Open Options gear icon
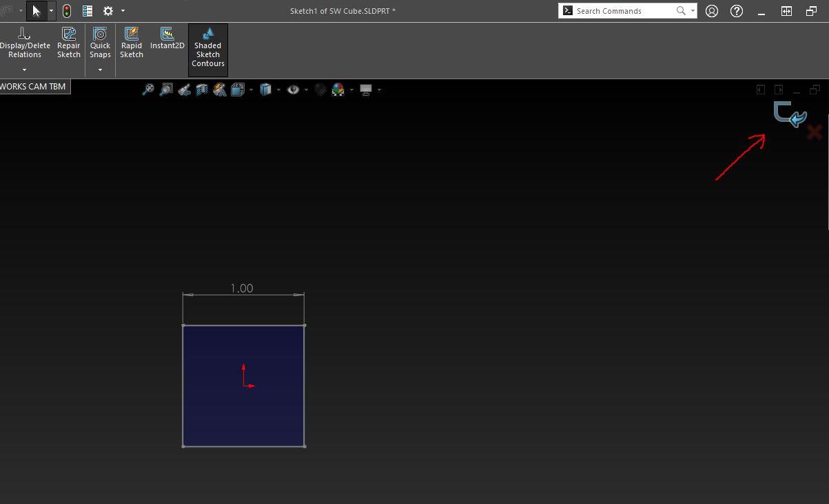Screen dimensions: 829x504 (x=108, y=11)
